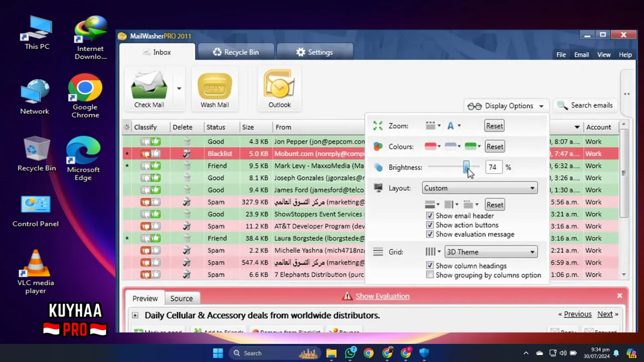The image size is (644, 362).
Task: Click classify icon for Laura Borgstede row
Action: coord(150,238)
